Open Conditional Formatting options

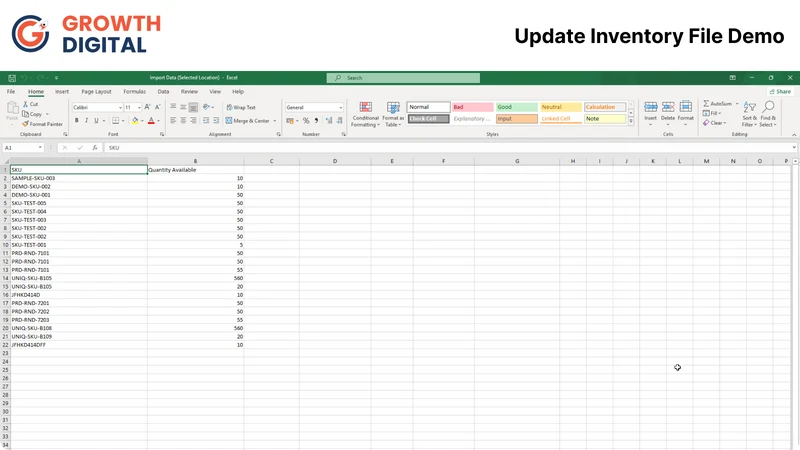365,114
